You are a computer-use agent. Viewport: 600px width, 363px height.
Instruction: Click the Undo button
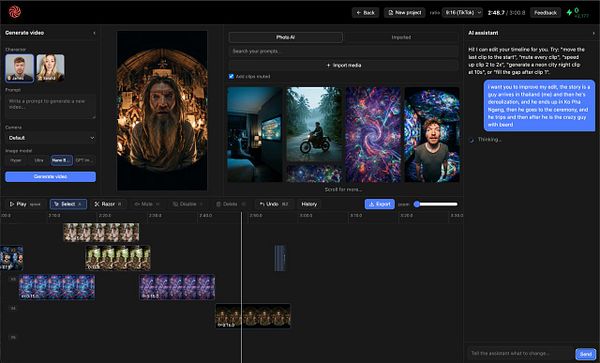[274, 204]
